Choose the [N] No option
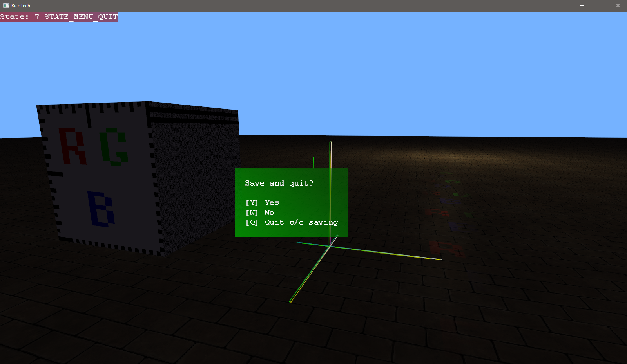 pyautogui.click(x=269, y=213)
